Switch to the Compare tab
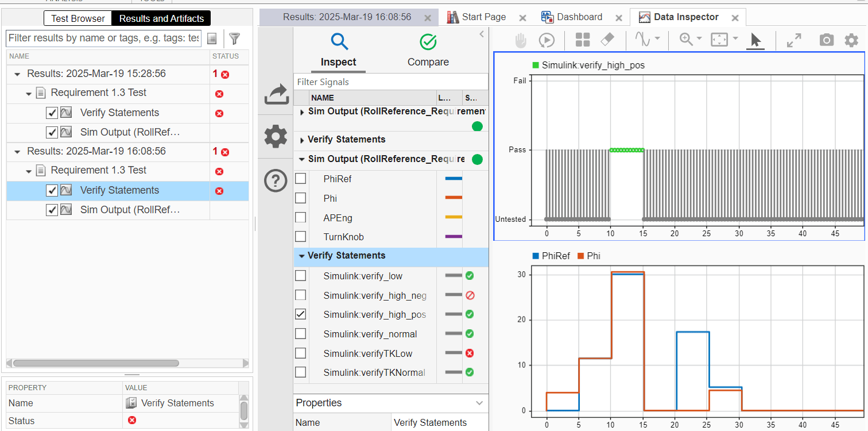The height and width of the screenshot is (431, 868). 428,51
